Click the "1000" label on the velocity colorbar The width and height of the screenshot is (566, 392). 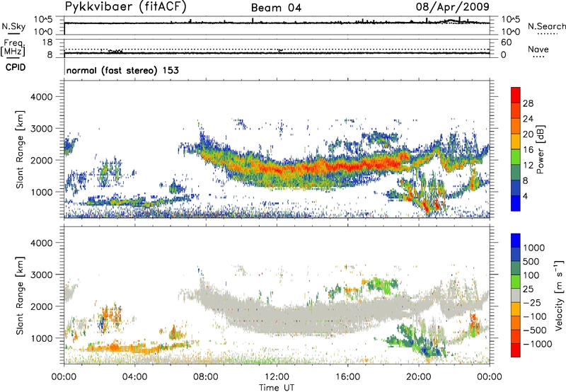[x=534, y=248]
